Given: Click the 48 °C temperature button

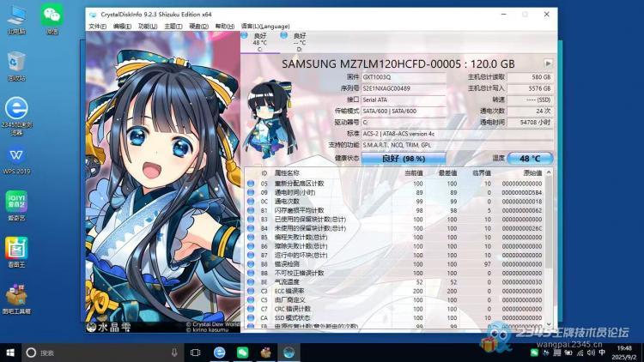Looking at the screenshot, I should 530,159.
